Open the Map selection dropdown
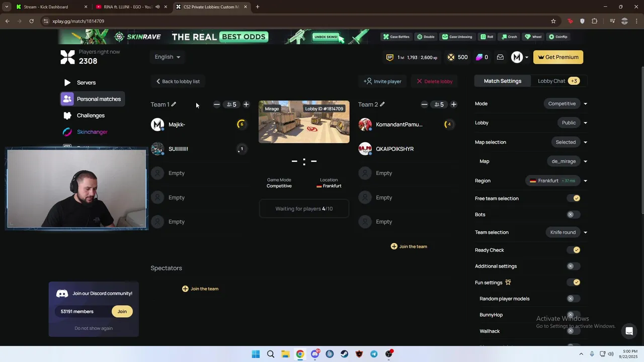 click(569, 142)
